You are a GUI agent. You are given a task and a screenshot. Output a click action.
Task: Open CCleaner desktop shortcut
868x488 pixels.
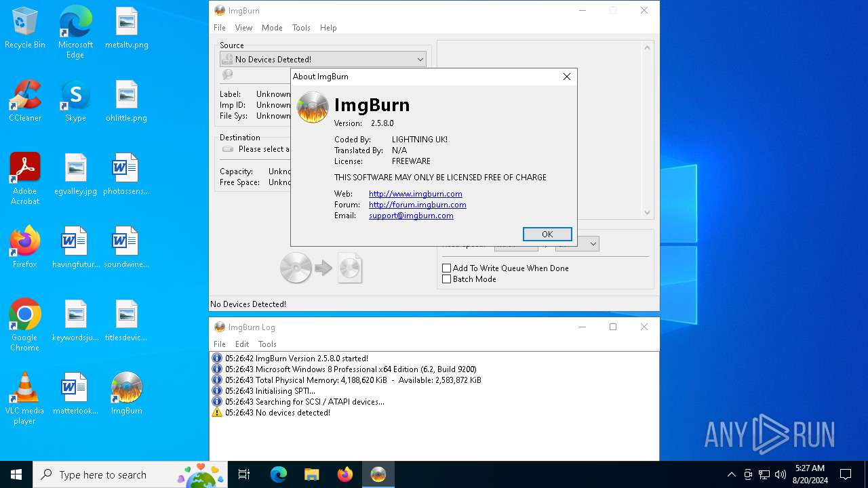[x=25, y=102]
